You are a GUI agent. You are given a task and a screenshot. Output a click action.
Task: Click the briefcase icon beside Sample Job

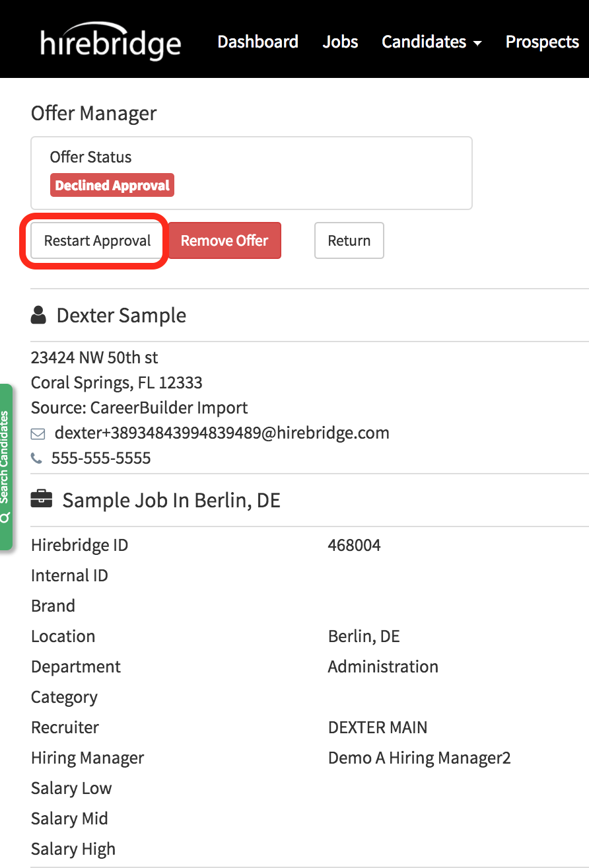[x=41, y=500]
